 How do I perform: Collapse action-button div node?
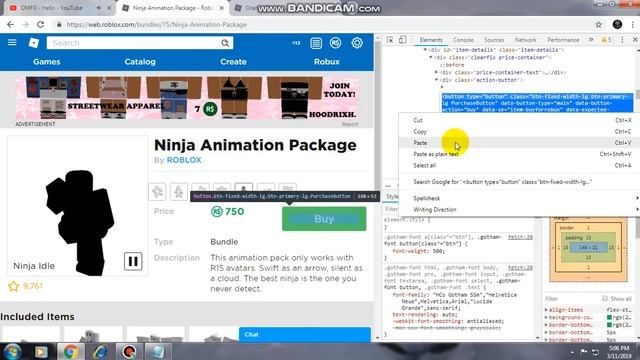(x=436, y=80)
